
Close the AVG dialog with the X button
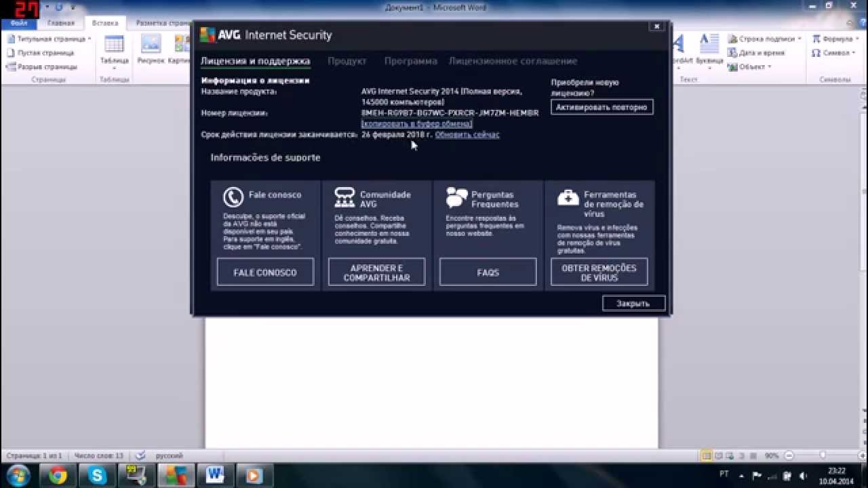click(656, 26)
